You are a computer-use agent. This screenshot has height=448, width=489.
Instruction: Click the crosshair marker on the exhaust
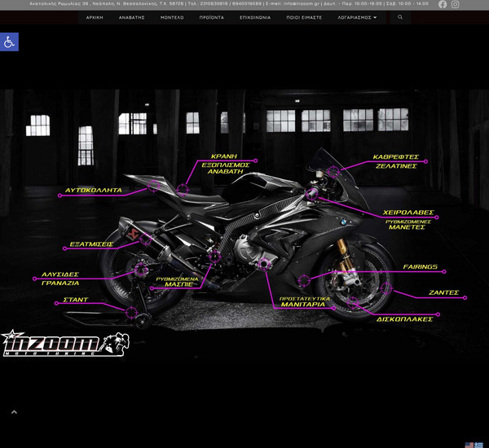point(146,239)
